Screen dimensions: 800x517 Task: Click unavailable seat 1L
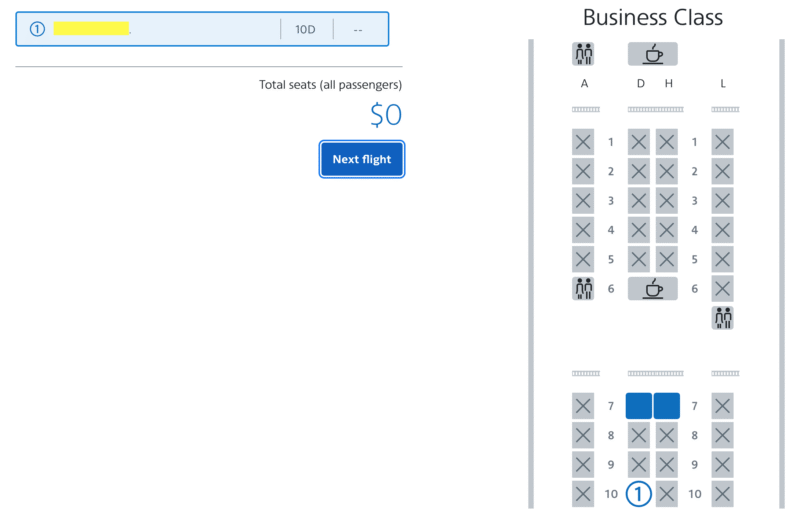click(x=722, y=142)
